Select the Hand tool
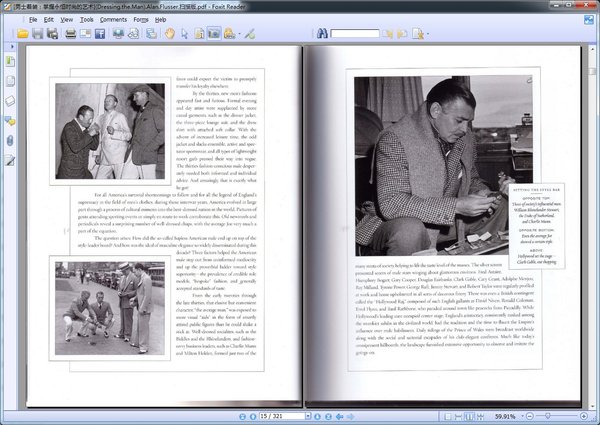 tap(169, 33)
